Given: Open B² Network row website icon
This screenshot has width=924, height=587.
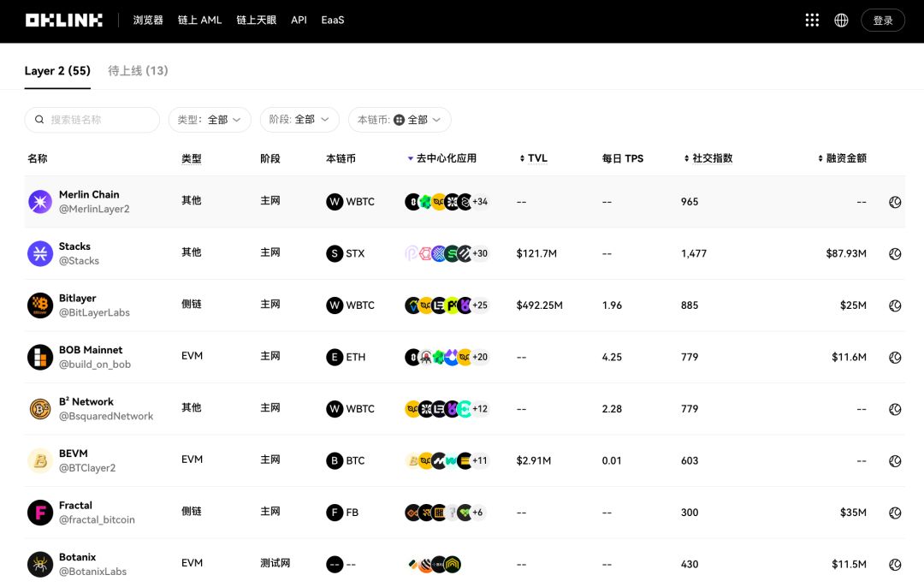Looking at the screenshot, I should point(895,410).
